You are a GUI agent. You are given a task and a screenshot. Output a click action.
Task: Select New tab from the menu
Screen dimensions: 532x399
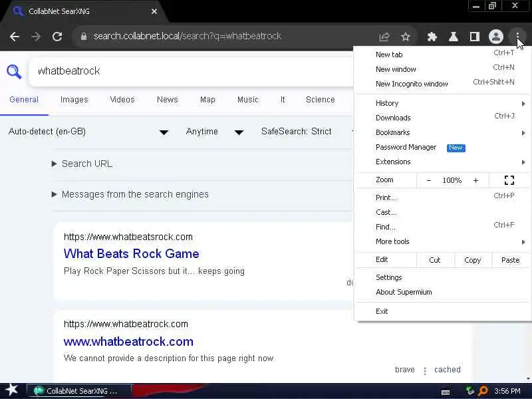[442, 55]
